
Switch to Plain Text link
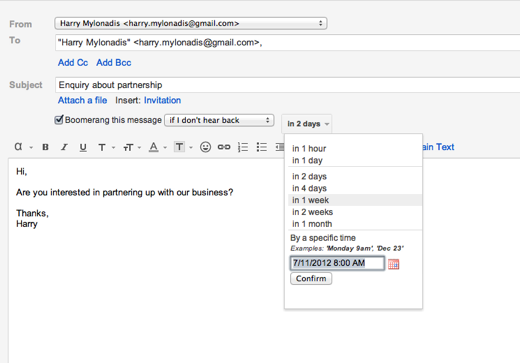tap(438, 147)
